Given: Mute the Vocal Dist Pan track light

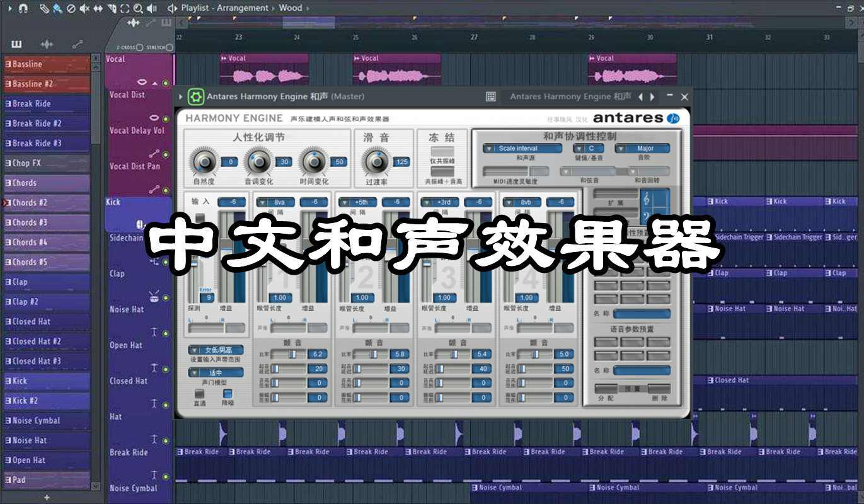Looking at the screenshot, I should coord(166,190).
